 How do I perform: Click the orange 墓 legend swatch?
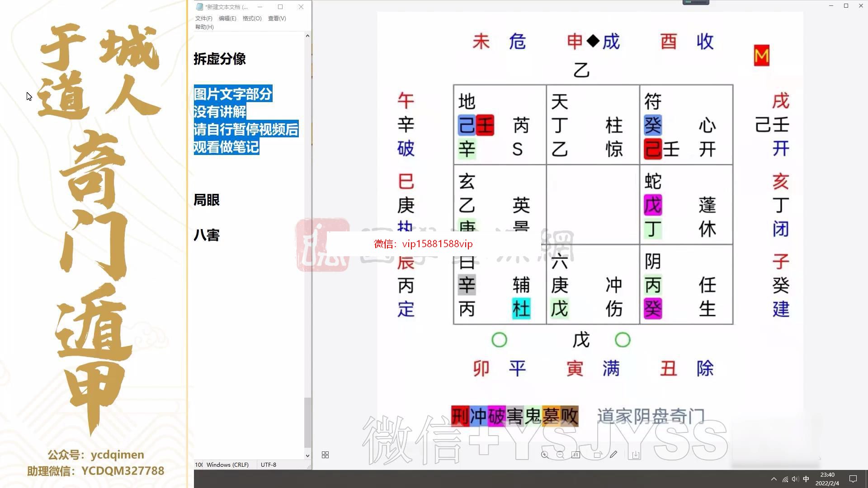551,416
